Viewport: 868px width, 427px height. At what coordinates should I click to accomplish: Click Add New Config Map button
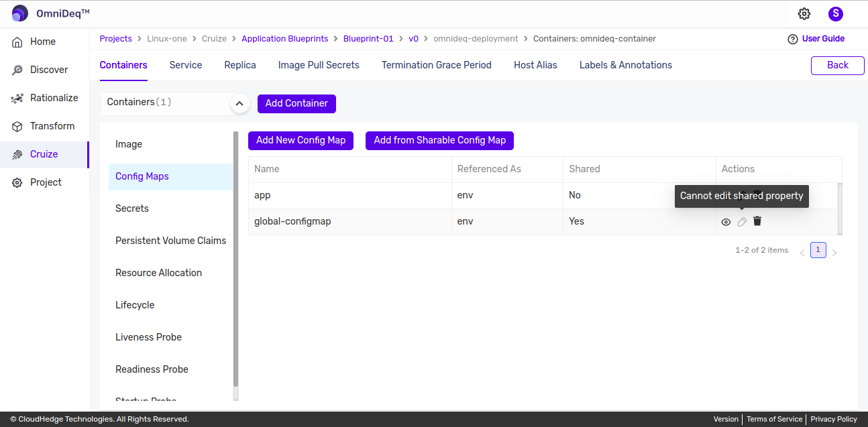[x=301, y=140]
